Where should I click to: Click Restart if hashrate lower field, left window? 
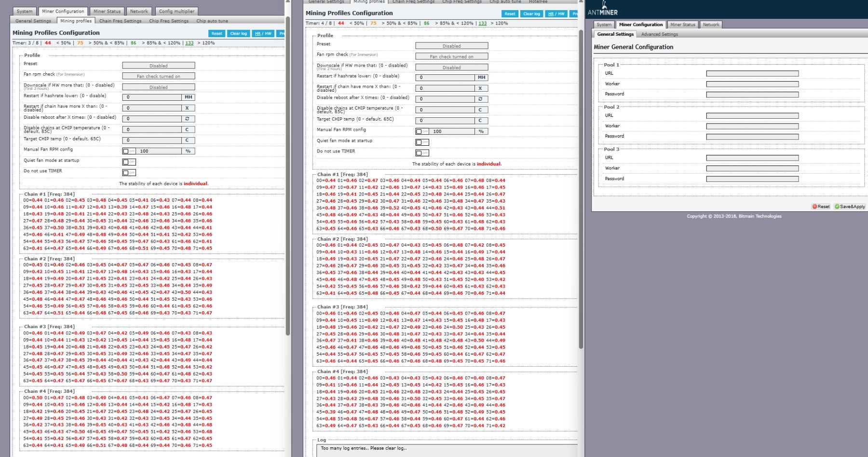(152, 97)
